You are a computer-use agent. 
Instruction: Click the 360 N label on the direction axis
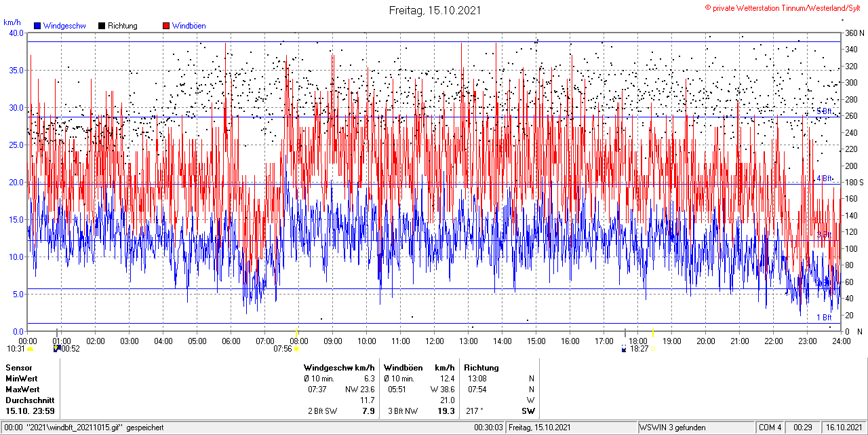tap(854, 33)
